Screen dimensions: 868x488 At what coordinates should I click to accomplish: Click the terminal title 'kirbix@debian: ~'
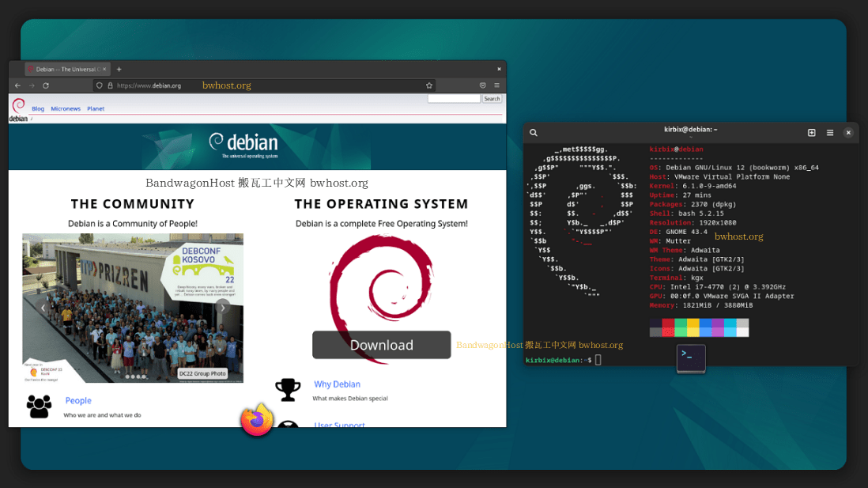(x=691, y=130)
